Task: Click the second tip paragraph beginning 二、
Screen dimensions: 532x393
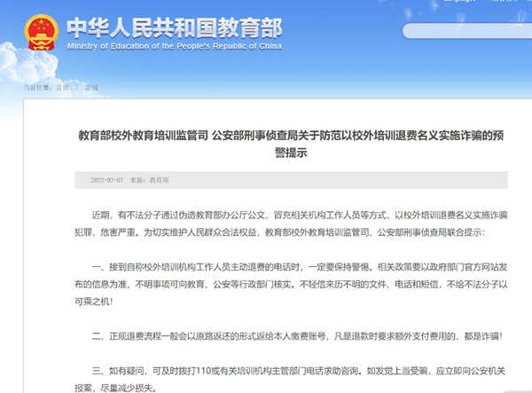Action: pos(292,335)
